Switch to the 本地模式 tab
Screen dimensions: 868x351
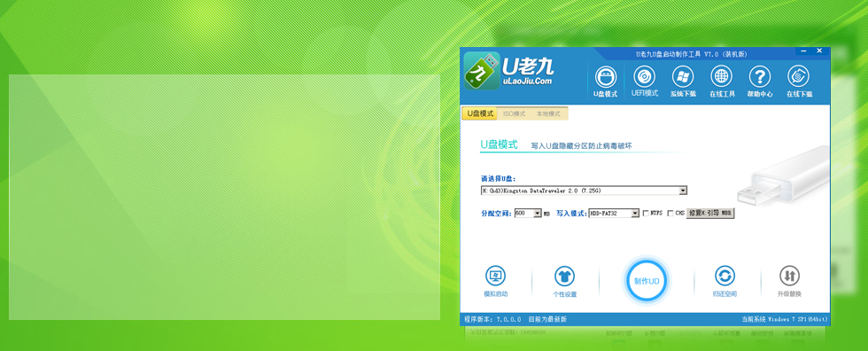[x=548, y=113]
